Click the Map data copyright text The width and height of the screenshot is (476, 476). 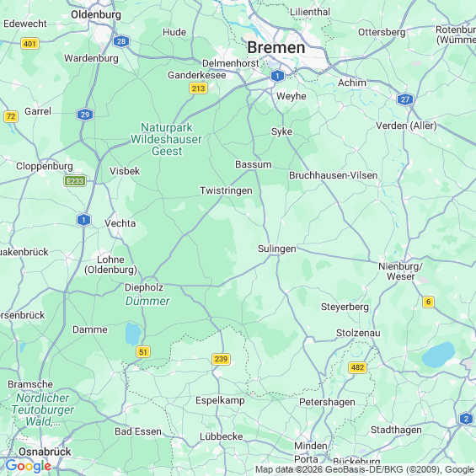(365, 469)
